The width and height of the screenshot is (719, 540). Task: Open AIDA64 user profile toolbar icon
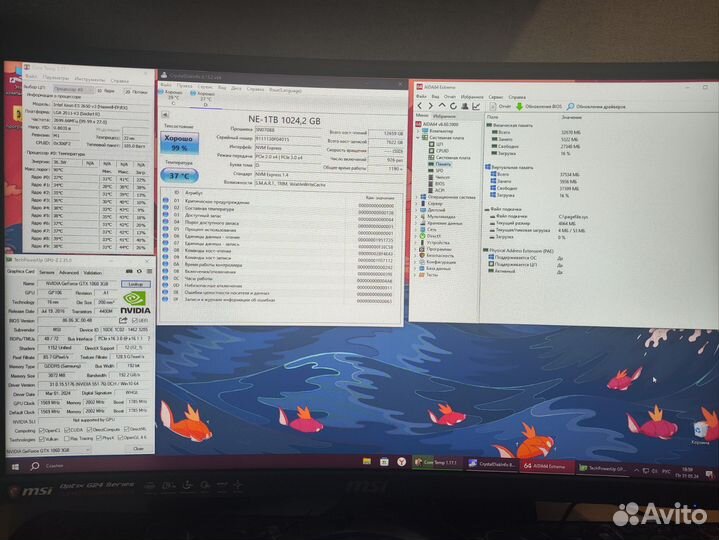pyautogui.click(x=465, y=106)
